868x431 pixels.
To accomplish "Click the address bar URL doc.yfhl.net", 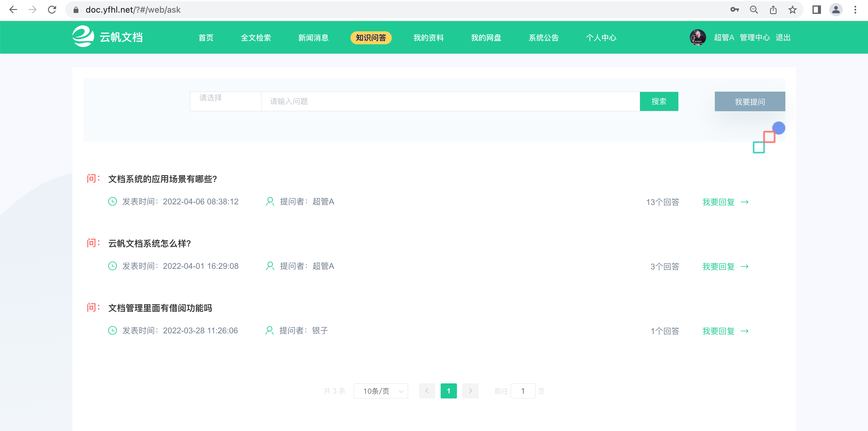I will coord(133,10).
